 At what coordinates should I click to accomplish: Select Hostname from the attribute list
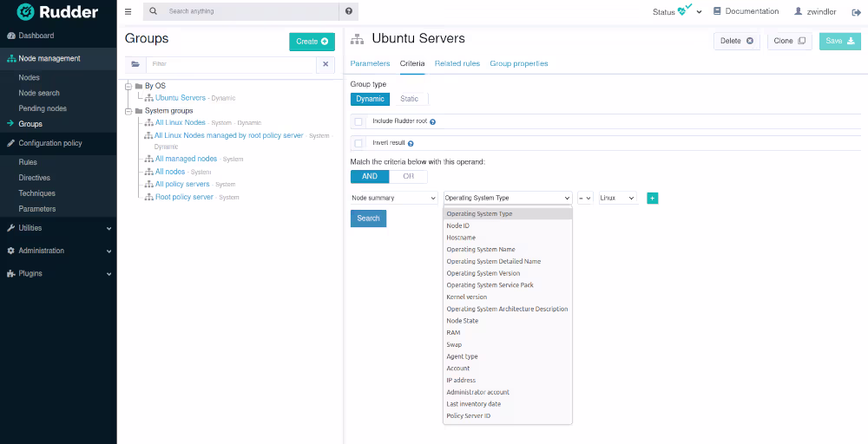(461, 238)
